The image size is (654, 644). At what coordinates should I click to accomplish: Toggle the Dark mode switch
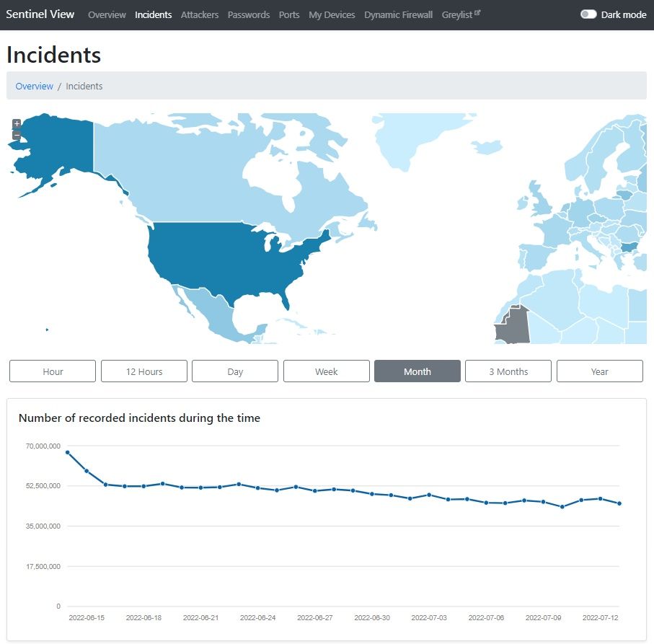(588, 14)
